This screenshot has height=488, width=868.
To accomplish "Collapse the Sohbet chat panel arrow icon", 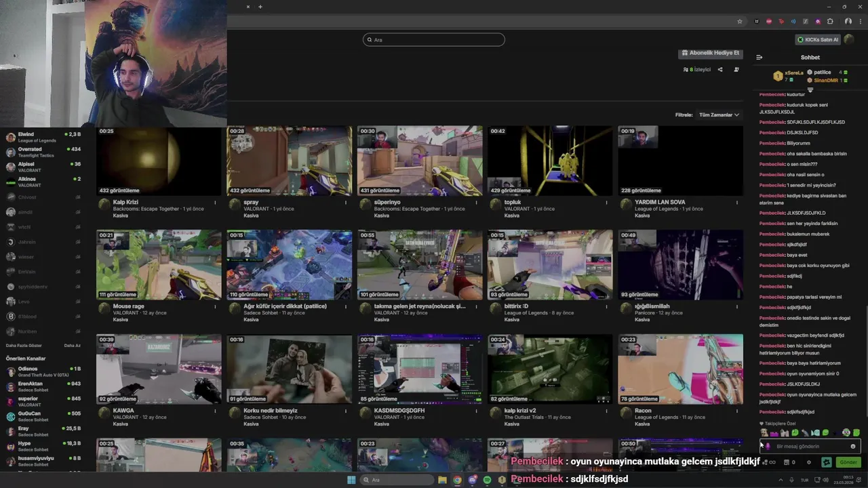I will (x=759, y=58).
